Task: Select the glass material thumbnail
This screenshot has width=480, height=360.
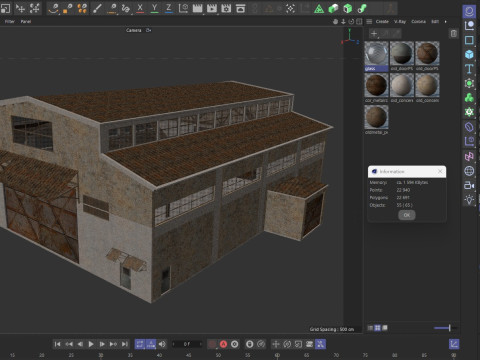Action: coord(376,53)
